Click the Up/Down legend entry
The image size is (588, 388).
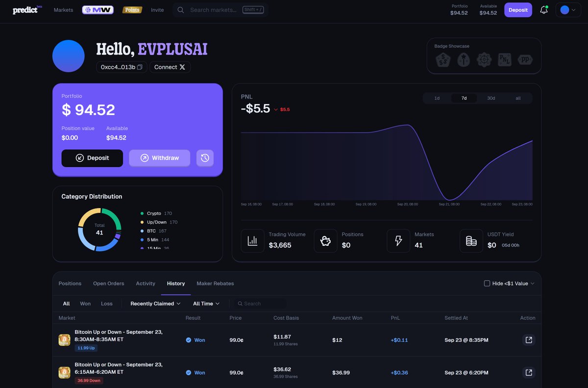pyautogui.click(x=159, y=222)
